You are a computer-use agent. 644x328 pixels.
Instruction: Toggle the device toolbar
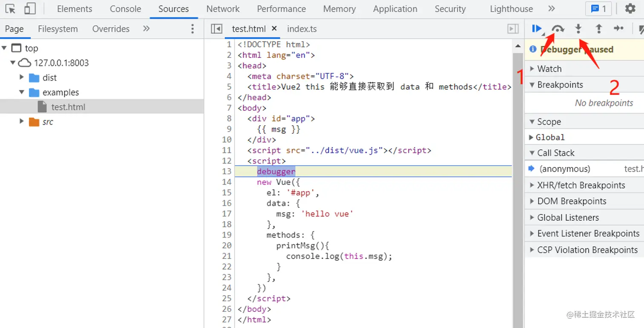click(x=30, y=9)
